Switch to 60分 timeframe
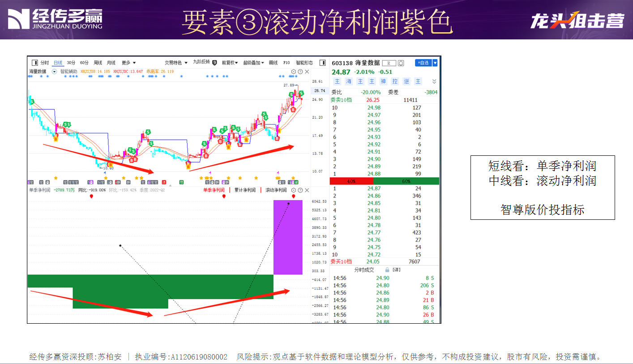 tap(84, 63)
